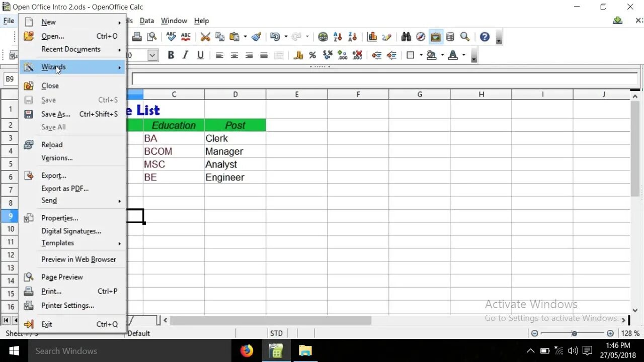Select cell containing Engineer
This screenshot has width=644, height=362.
pos(235,177)
